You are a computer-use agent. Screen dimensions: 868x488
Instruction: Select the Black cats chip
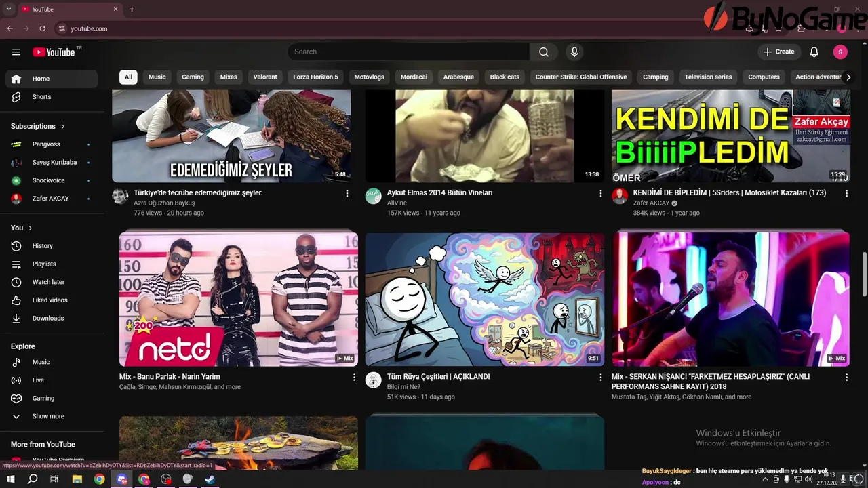(x=505, y=77)
